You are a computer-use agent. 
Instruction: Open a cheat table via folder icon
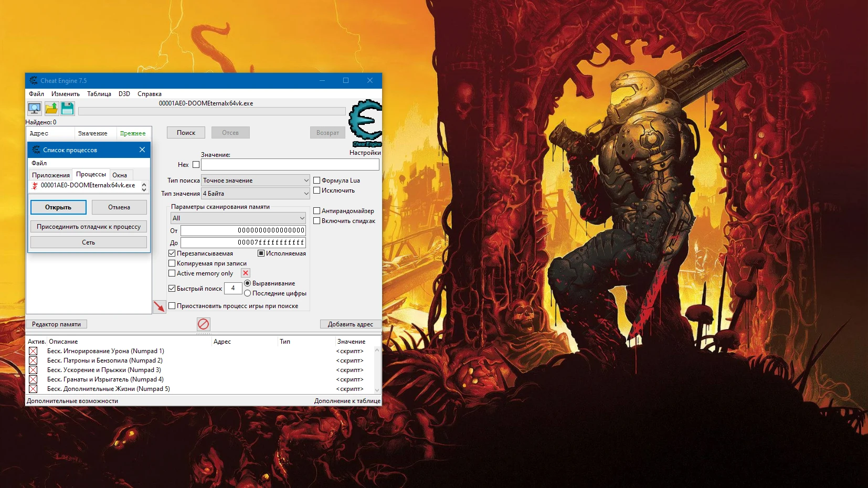point(51,108)
